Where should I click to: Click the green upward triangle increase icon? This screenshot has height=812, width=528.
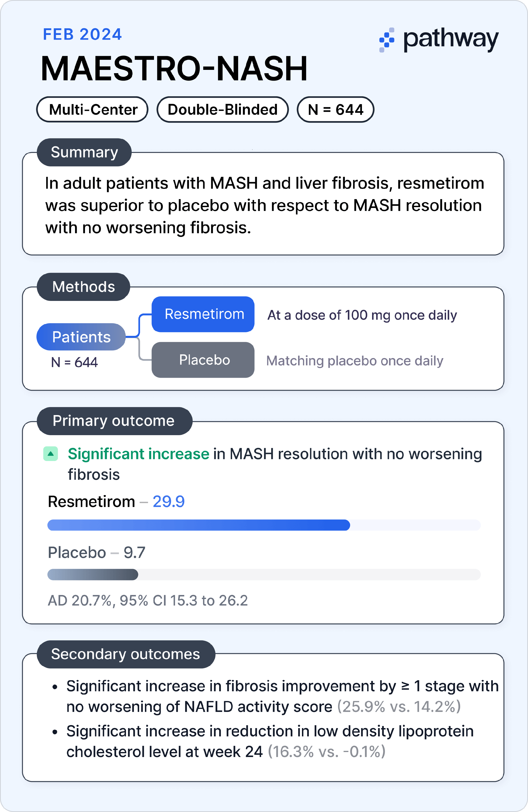pos(51,454)
